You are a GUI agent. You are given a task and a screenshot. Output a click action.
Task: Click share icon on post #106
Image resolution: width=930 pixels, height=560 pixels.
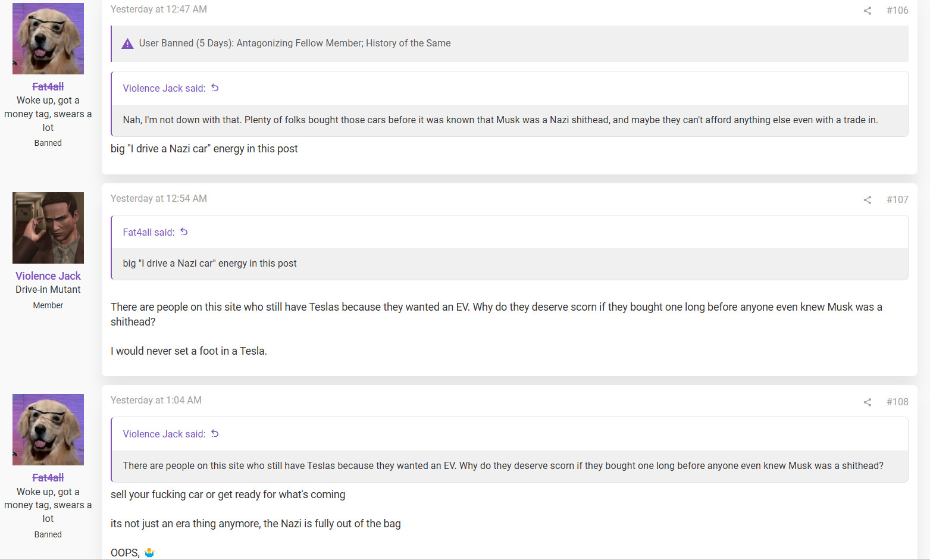click(868, 11)
